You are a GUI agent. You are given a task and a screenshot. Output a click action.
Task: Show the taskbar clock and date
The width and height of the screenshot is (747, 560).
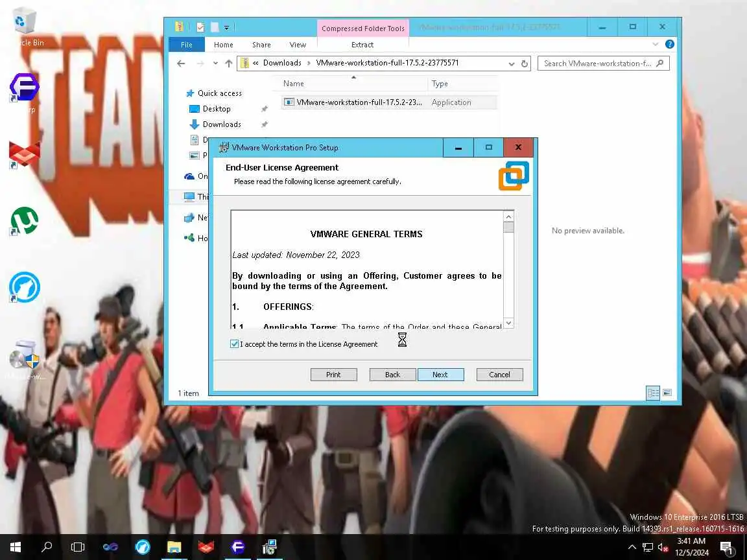(692, 546)
